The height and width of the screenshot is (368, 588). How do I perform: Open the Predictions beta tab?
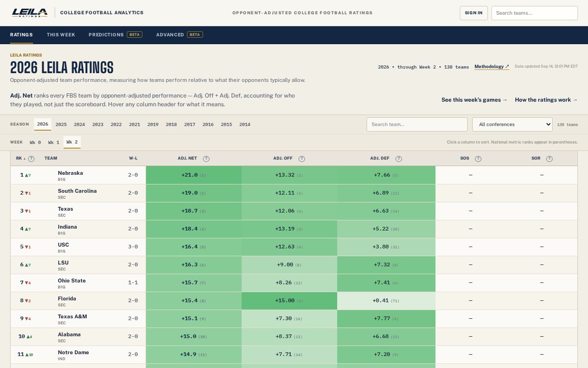115,34
